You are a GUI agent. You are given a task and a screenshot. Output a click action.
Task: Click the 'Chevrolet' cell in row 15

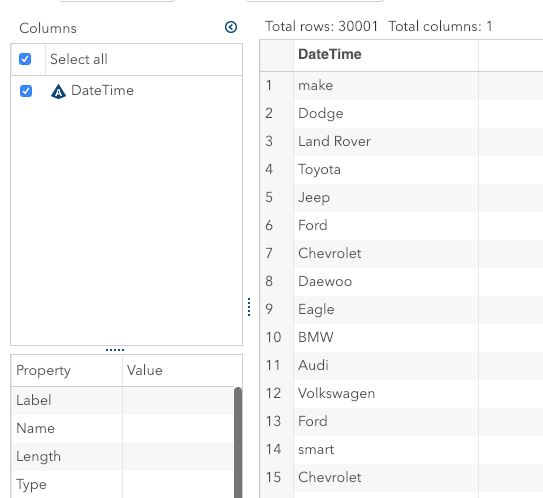click(386, 478)
